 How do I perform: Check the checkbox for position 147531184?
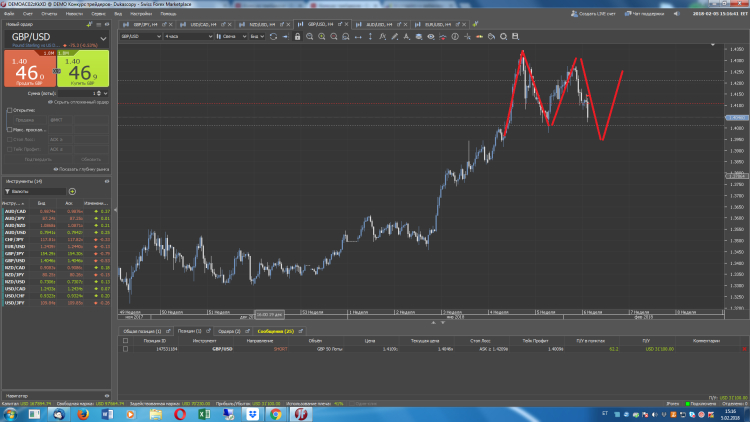[x=125, y=349]
